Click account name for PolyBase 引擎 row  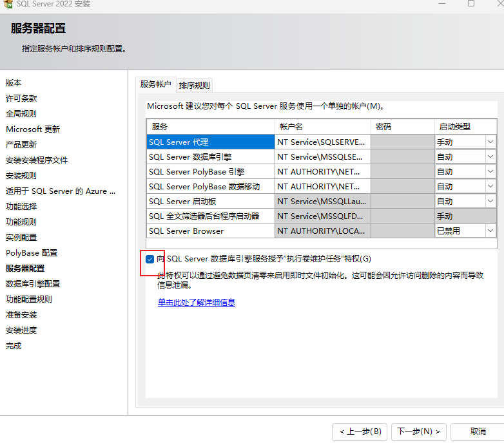323,171
